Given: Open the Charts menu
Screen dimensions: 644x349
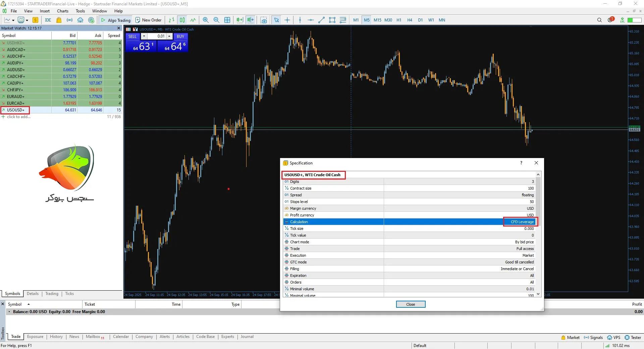Looking at the screenshot, I should [63, 11].
